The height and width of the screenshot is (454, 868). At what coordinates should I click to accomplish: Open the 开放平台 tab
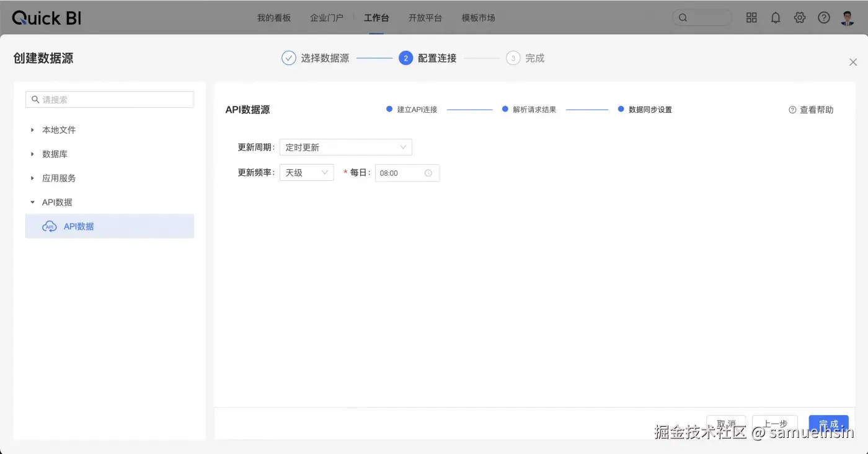pos(425,18)
